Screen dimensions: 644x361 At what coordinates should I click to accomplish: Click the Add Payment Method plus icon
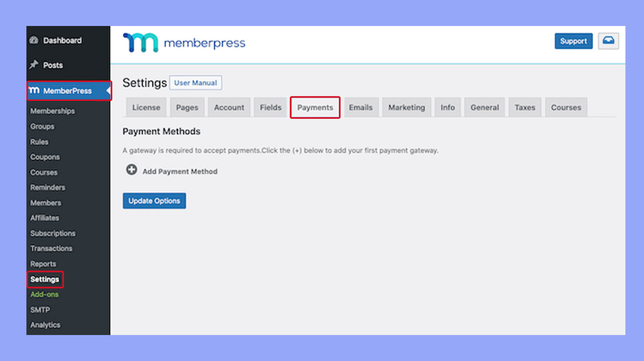point(131,170)
